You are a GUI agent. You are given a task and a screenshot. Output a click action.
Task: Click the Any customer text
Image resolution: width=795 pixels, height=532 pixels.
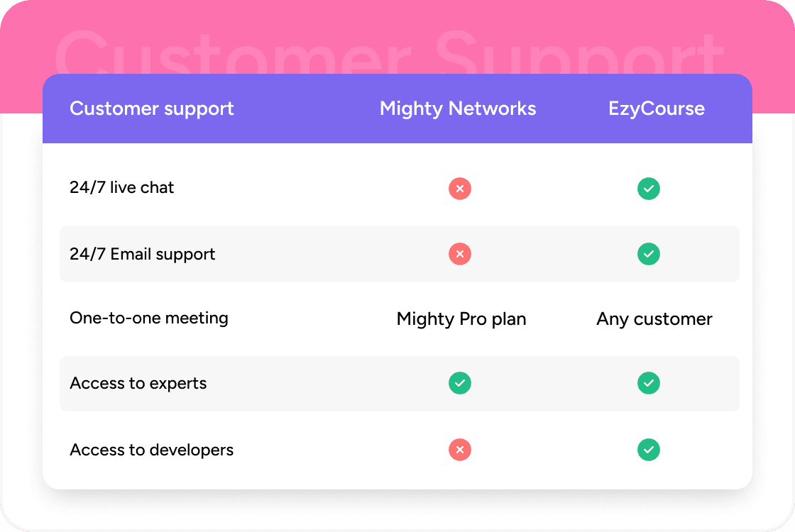click(654, 319)
